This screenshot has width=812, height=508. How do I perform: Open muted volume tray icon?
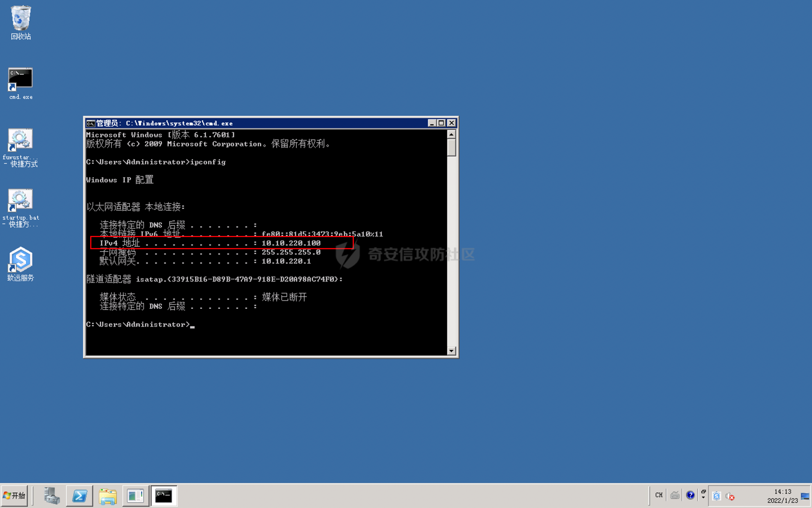730,496
